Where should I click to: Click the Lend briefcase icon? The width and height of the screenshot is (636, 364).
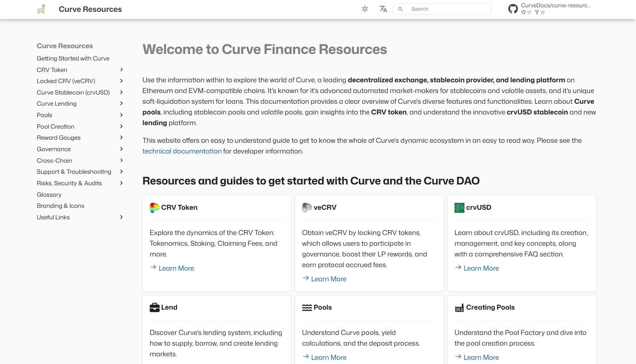click(155, 307)
